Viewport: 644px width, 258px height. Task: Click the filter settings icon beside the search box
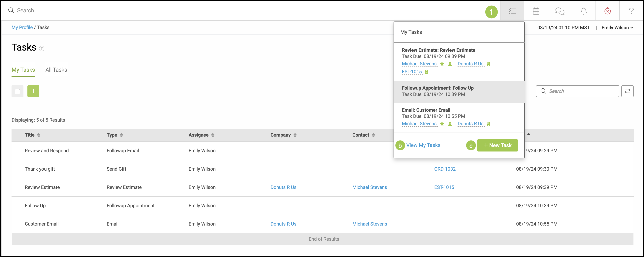click(x=627, y=91)
